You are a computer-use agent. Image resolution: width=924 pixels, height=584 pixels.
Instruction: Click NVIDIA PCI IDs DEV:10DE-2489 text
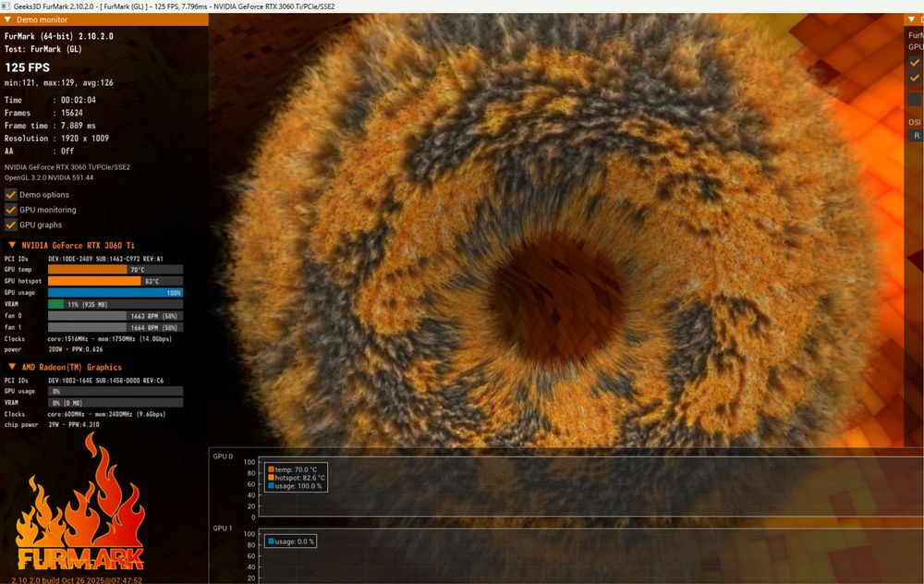pyautogui.click(x=105, y=259)
